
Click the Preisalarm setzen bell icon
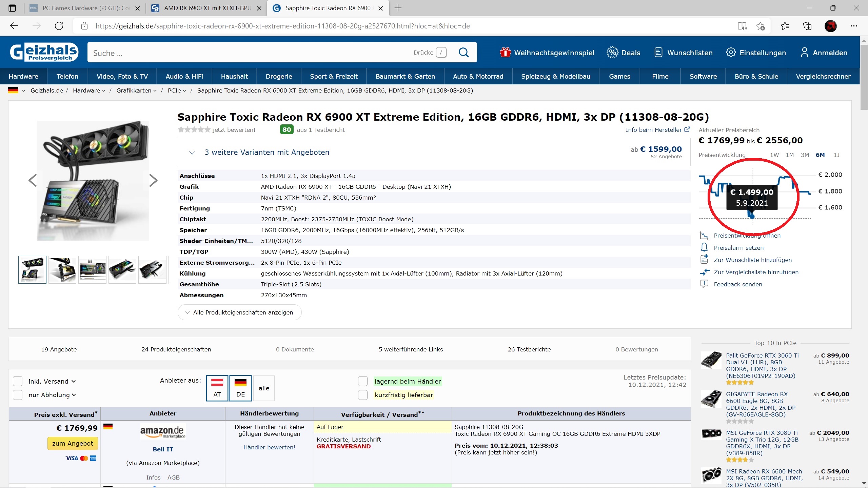point(704,247)
